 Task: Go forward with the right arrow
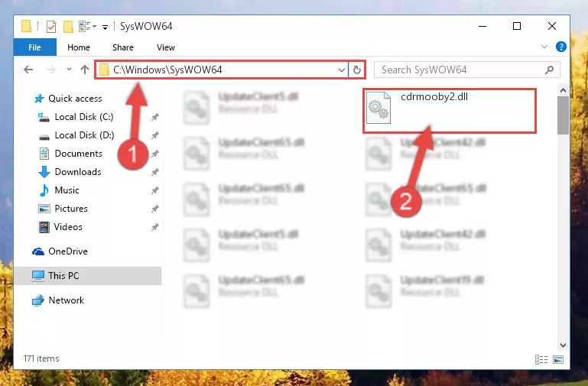51,70
